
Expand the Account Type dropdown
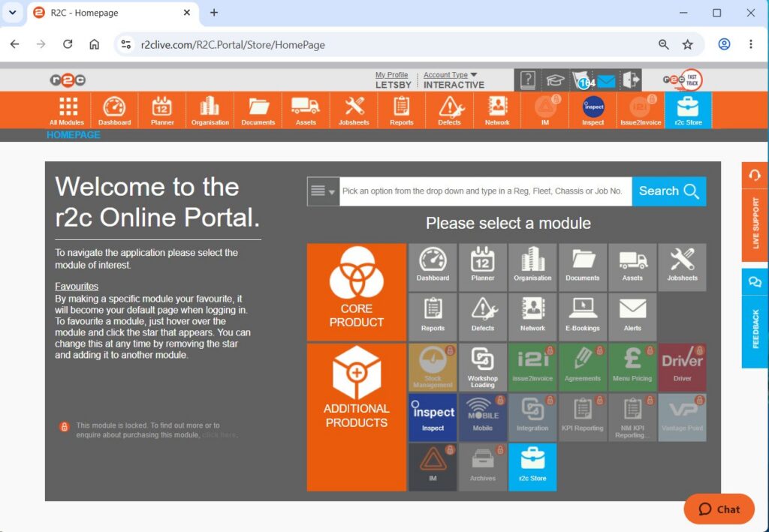tap(451, 75)
